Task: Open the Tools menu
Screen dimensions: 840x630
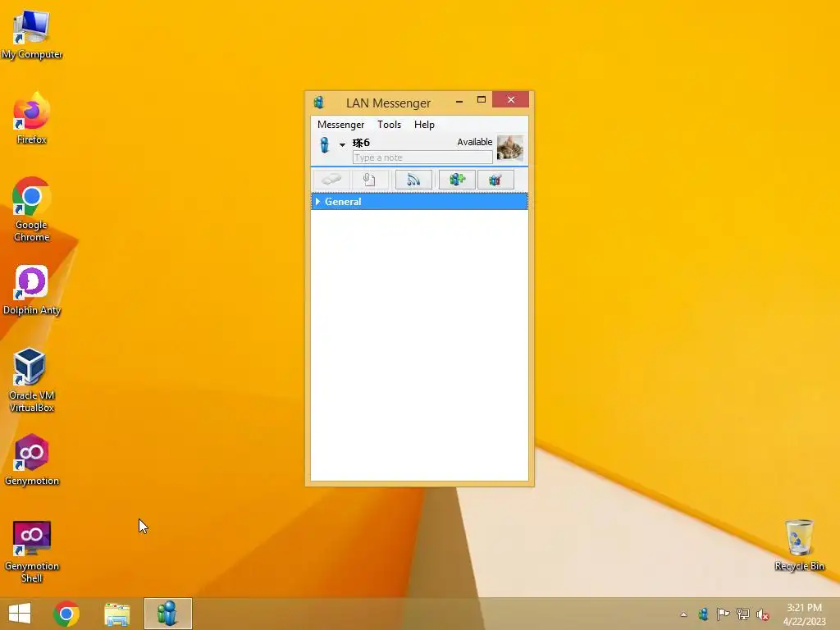Action: coord(389,125)
